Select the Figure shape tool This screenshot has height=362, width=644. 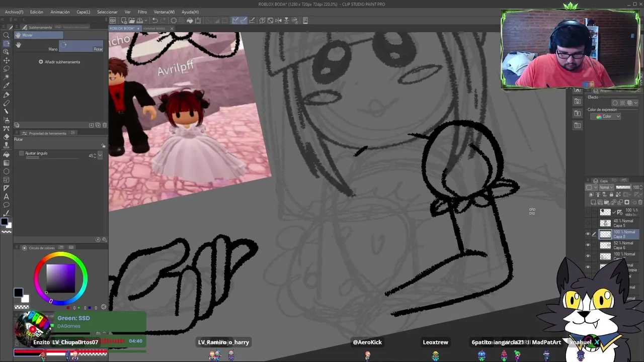7,171
